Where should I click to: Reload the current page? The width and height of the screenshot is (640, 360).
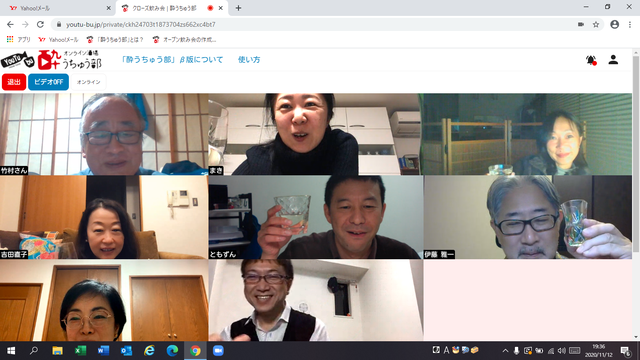[40, 24]
